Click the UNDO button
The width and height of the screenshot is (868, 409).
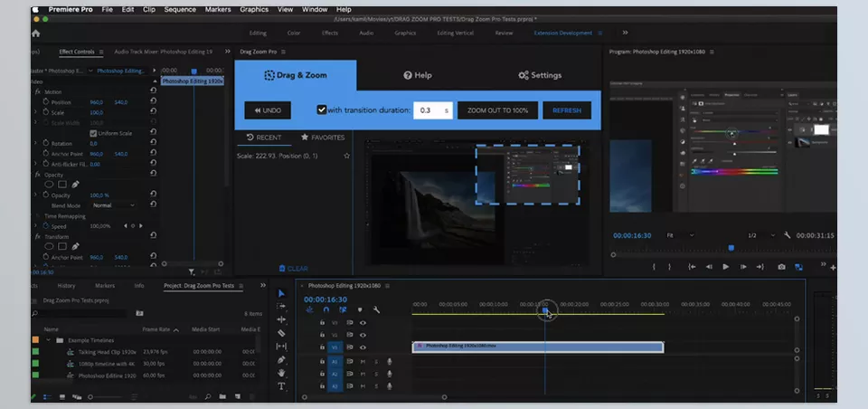point(268,110)
